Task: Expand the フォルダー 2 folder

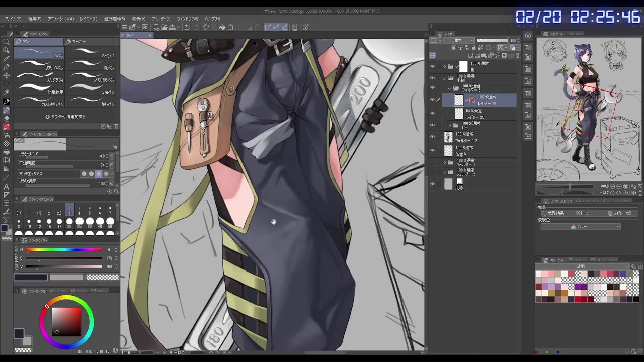Action: (444, 172)
